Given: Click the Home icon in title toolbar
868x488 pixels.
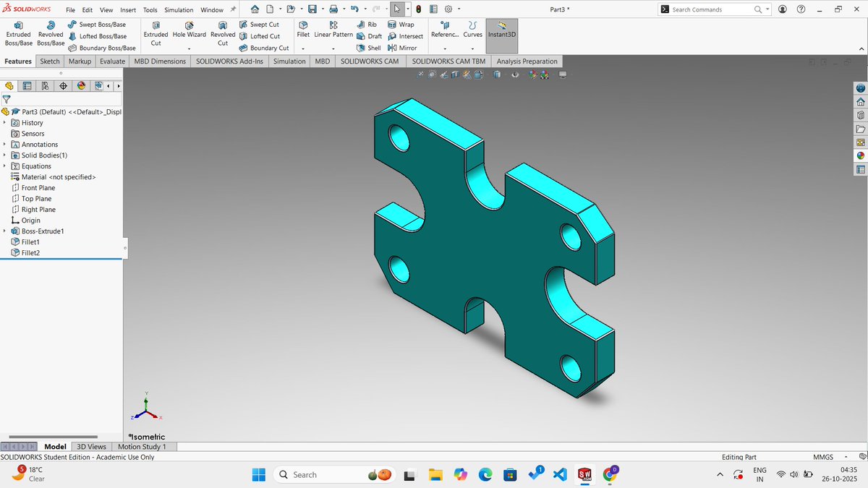Looking at the screenshot, I should pyautogui.click(x=255, y=9).
